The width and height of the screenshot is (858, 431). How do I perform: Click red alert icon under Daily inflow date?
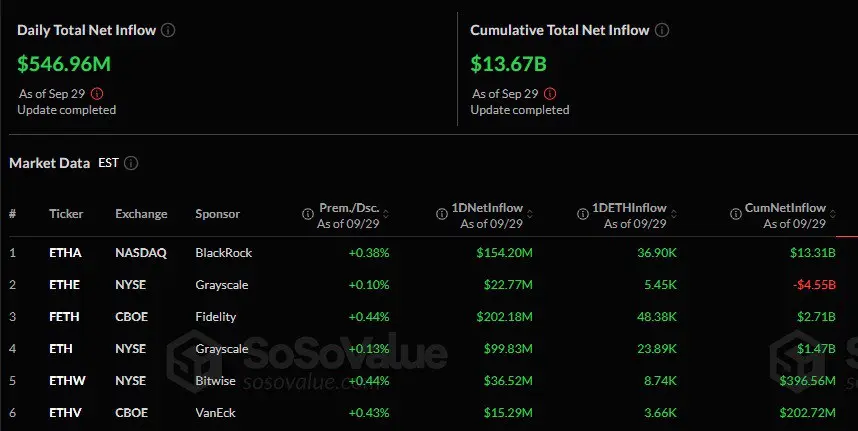point(97,94)
